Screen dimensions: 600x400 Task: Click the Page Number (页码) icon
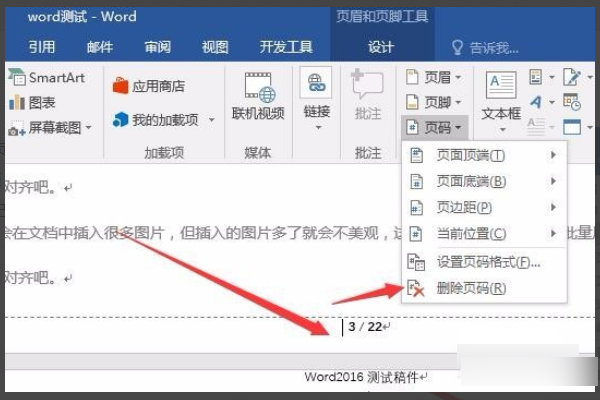(412, 127)
